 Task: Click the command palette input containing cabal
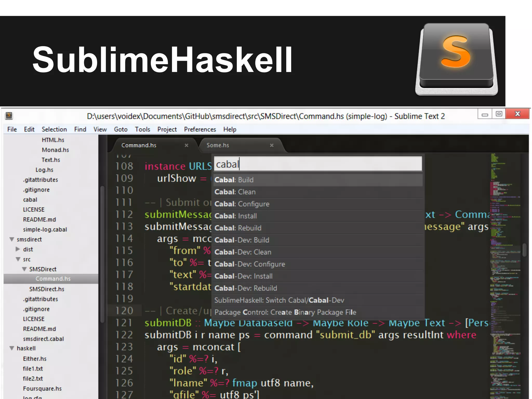pos(318,164)
